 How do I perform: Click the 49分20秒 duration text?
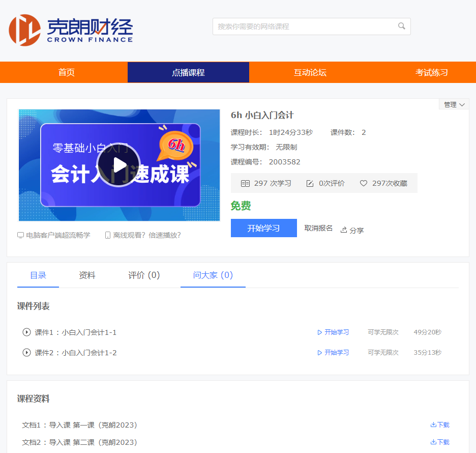tap(427, 332)
